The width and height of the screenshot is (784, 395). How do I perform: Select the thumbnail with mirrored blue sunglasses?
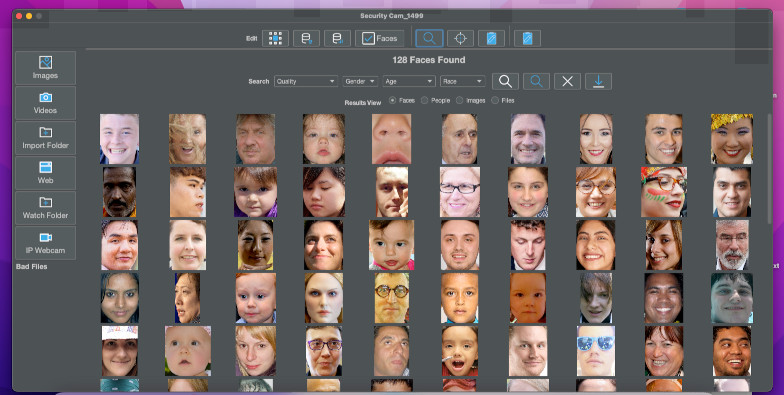click(x=596, y=351)
